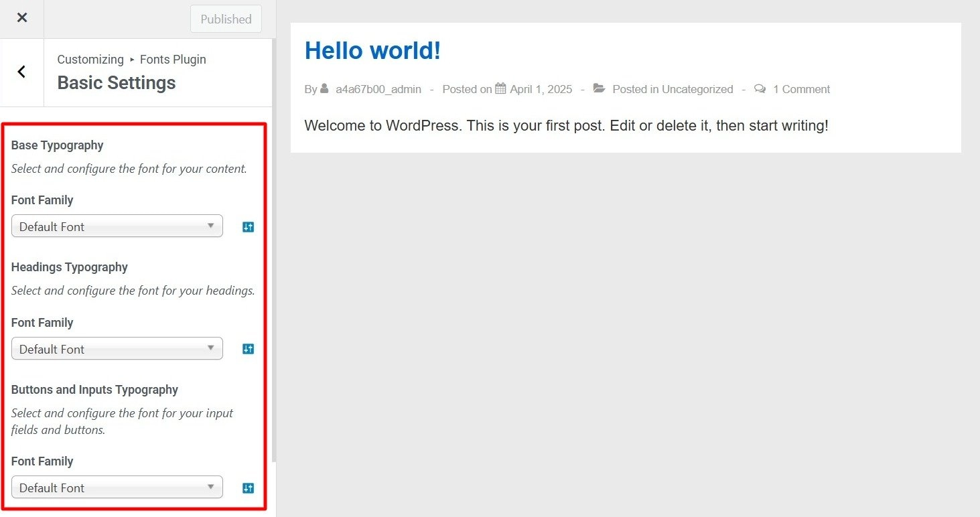Open Headings Typography Font Family dropdown
The height and width of the screenshot is (517, 980).
coord(117,349)
